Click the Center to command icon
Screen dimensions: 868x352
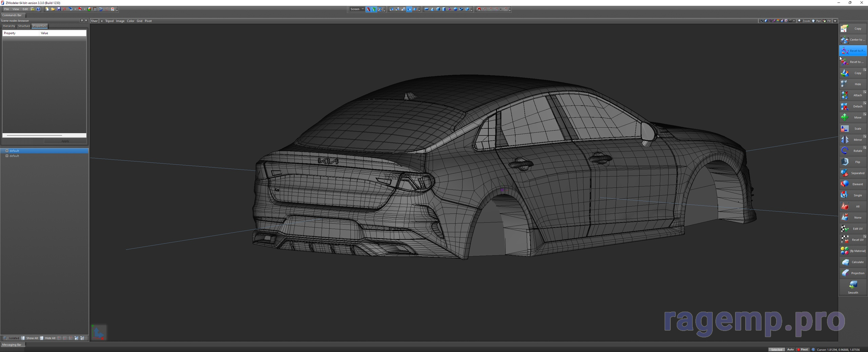845,40
